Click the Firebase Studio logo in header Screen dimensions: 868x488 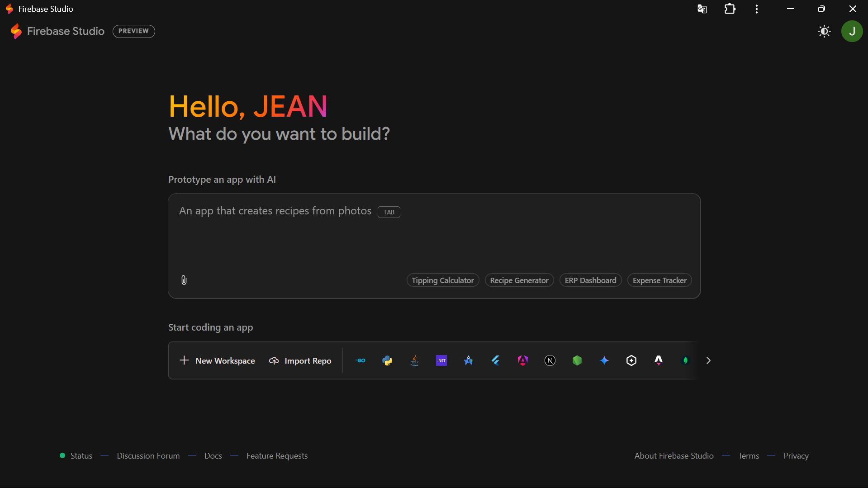tap(16, 31)
